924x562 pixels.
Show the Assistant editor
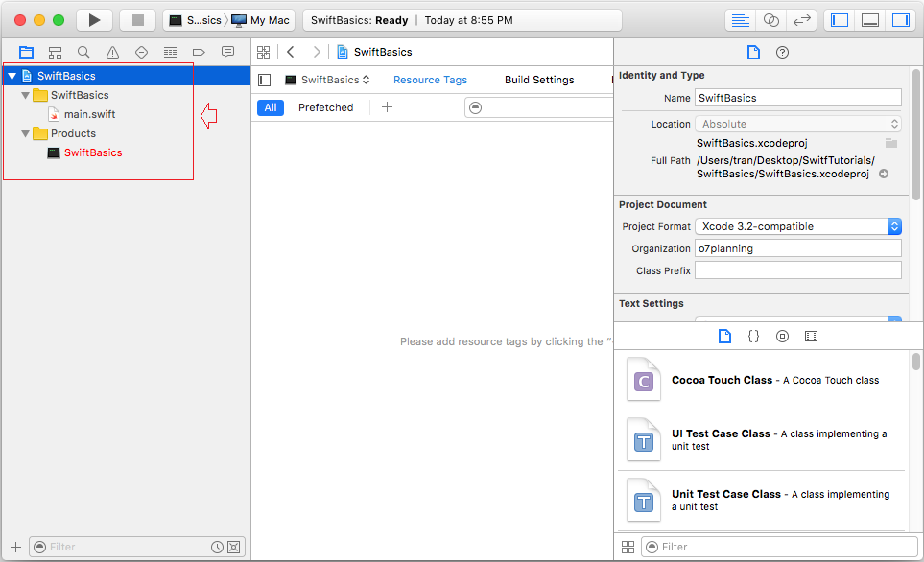[770, 20]
